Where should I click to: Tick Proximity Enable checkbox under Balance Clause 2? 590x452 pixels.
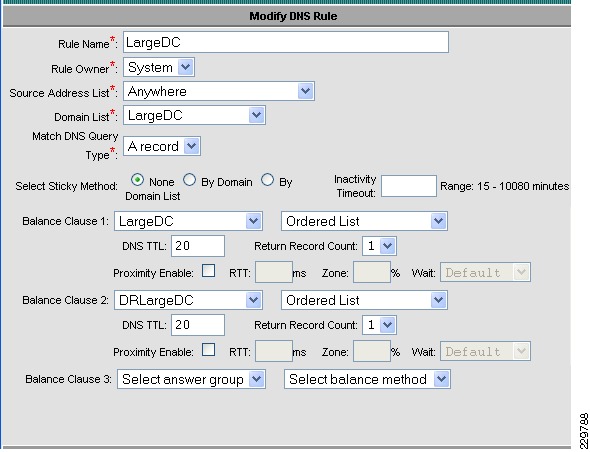208,350
